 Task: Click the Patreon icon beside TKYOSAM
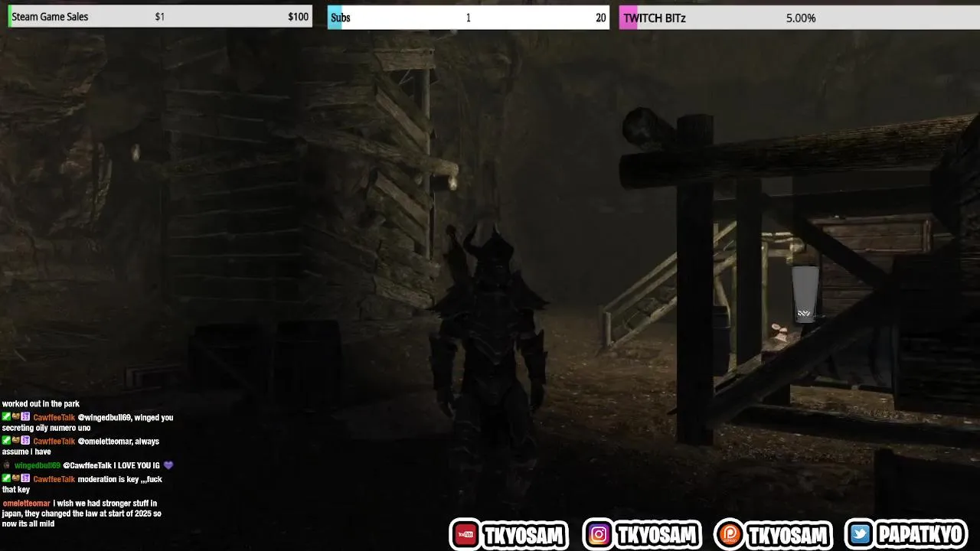point(730,535)
